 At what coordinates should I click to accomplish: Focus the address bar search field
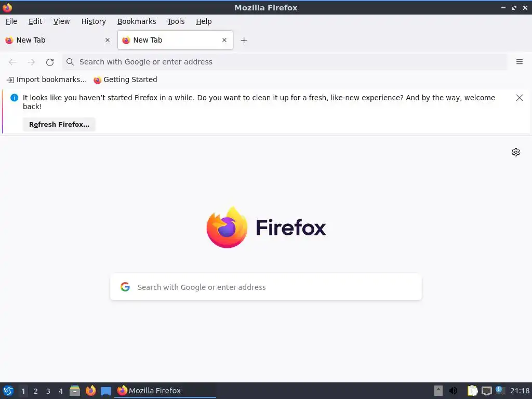(285, 62)
